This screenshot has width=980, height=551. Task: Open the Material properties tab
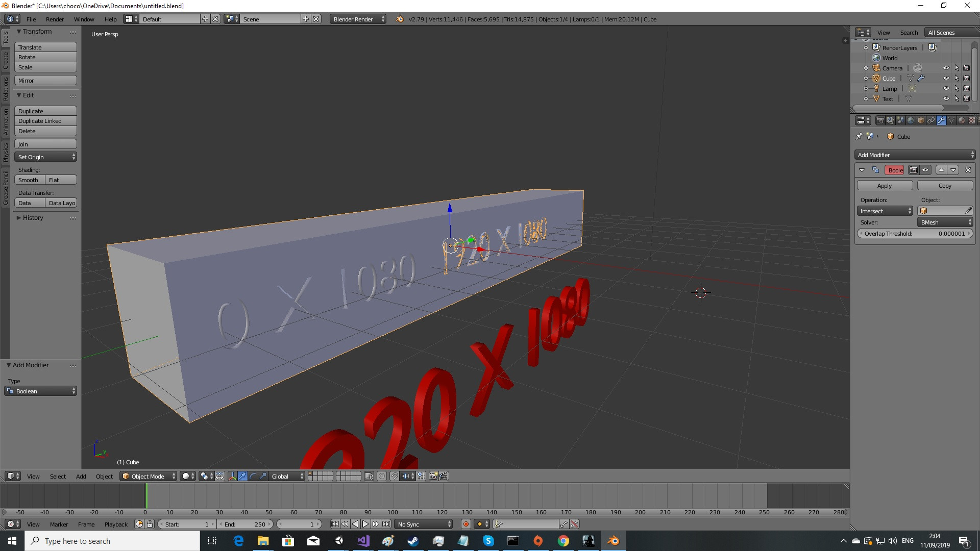click(962, 120)
